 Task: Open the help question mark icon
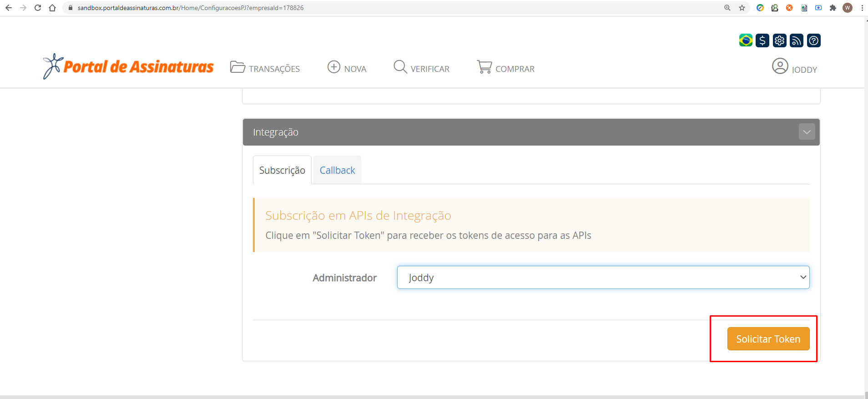[814, 40]
